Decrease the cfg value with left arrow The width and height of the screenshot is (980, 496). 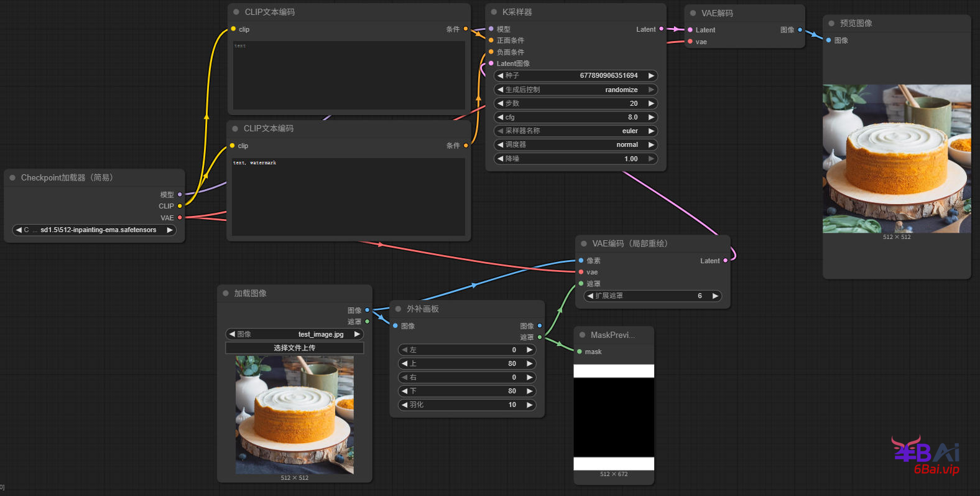coord(500,117)
